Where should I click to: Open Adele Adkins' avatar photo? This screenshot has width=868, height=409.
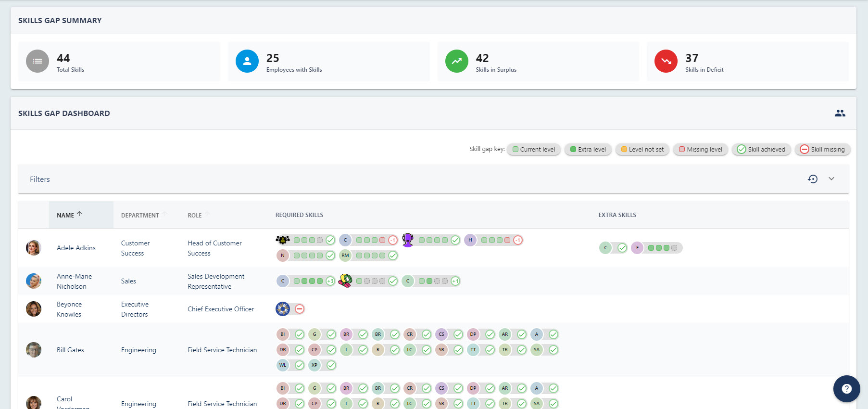pos(34,248)
